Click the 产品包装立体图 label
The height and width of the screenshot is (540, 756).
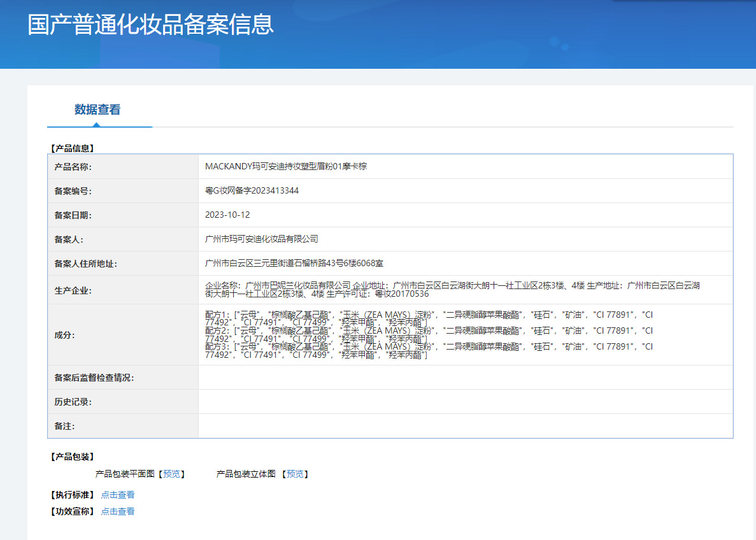[x=246, y=474]
